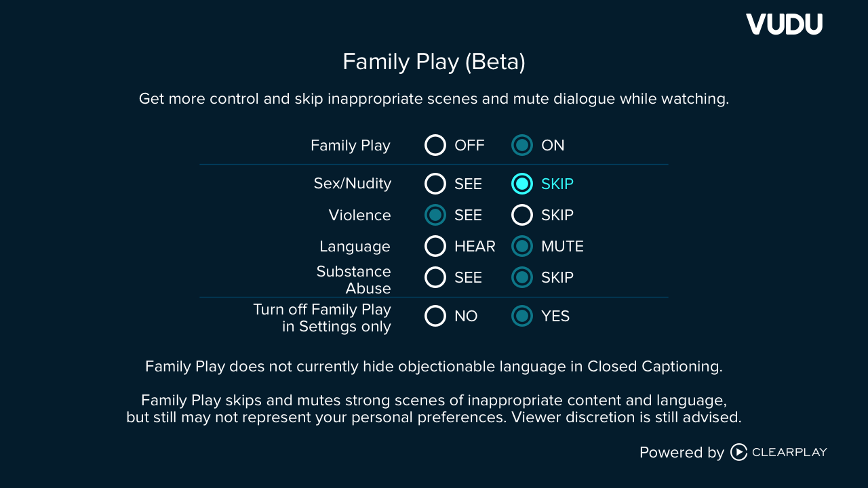Click the Family Play (Beta) heading

(x=434, y=62)
